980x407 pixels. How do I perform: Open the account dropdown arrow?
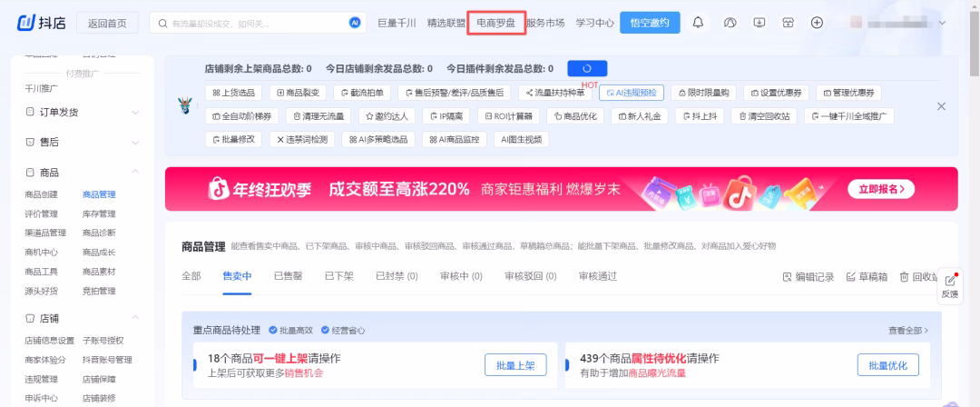pos(942,24)
